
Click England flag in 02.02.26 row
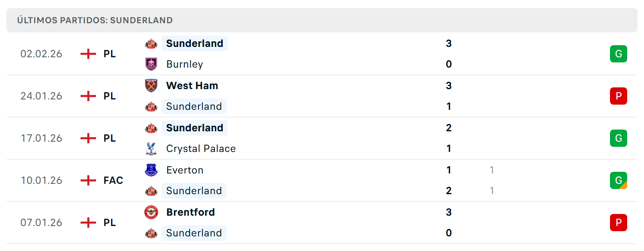88,54
